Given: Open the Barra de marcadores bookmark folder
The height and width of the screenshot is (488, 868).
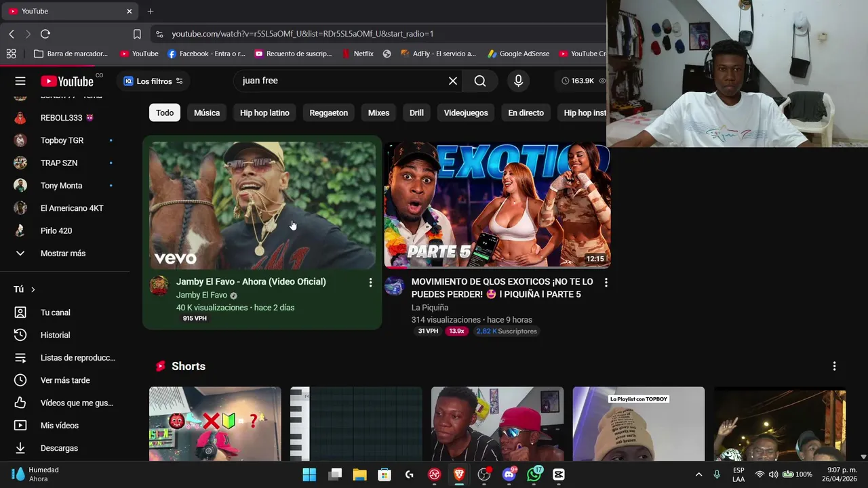Looking at the screenshot, I should 71,54.
